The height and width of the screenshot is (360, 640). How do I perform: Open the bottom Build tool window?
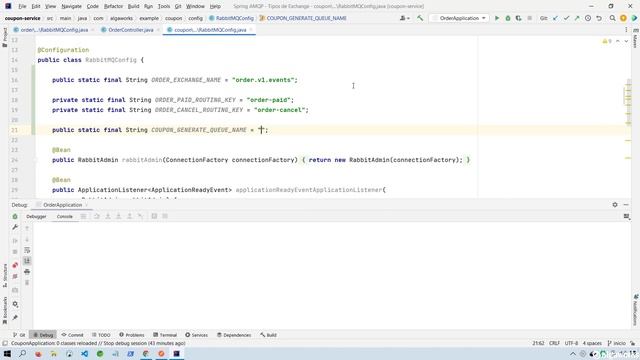(268, 335)
